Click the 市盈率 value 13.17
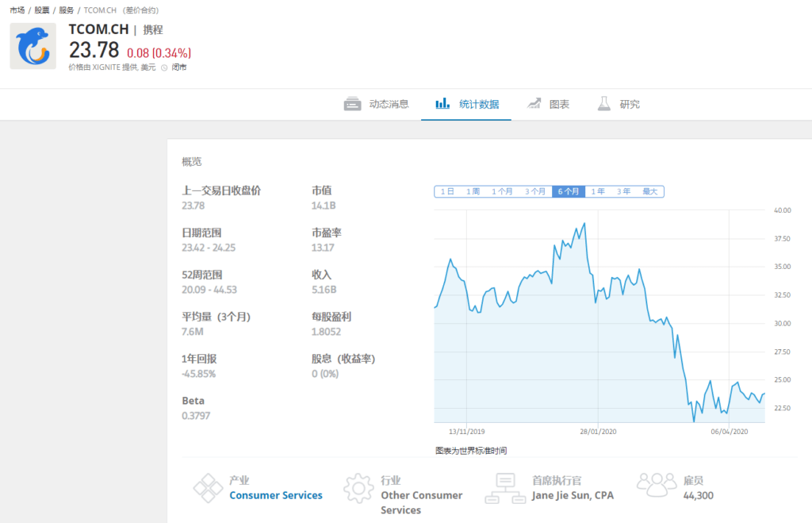The width and height of the screenshot is (812, 523). pyautogui.click(x=323, y=248)
